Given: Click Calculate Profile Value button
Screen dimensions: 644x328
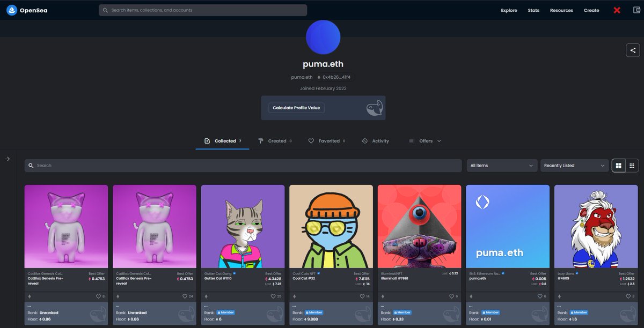Looking at the screenshot, I should 296,108.
